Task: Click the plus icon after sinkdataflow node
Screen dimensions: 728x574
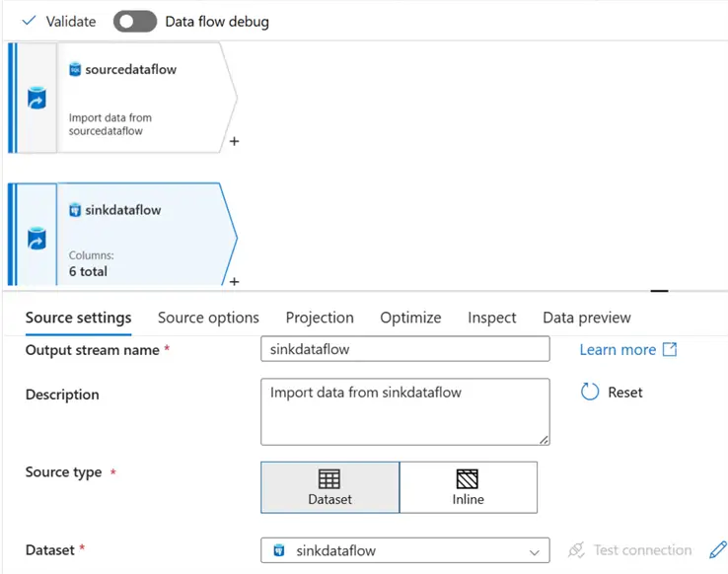Action: point(234,281)
